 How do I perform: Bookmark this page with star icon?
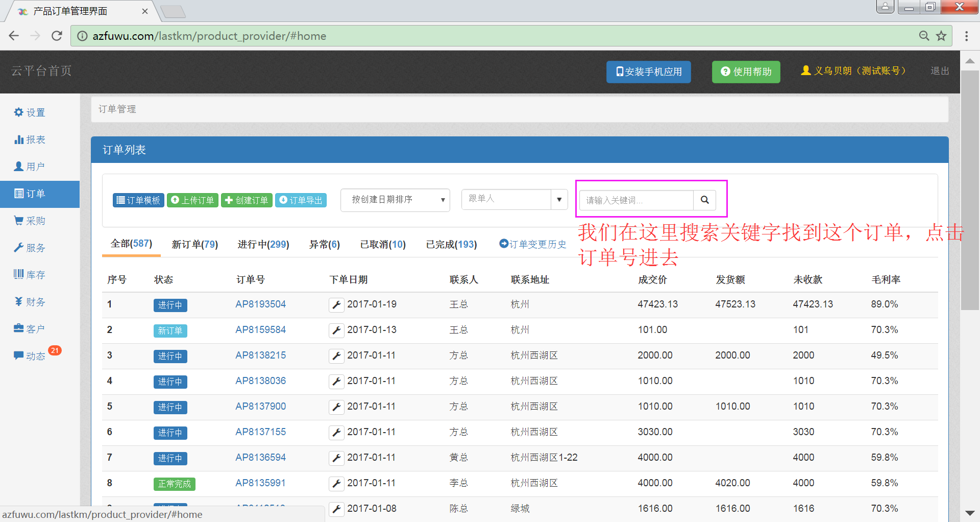tap(941, 36)
